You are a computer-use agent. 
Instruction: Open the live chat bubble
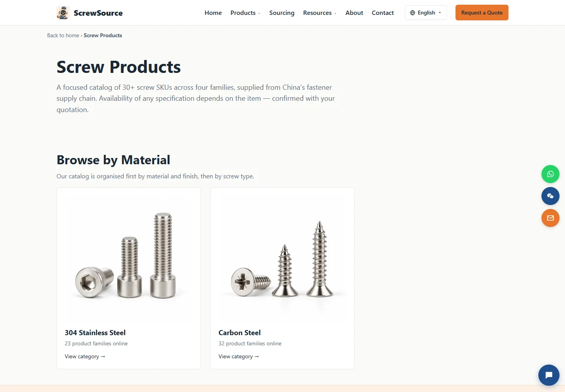pos(549,375)
